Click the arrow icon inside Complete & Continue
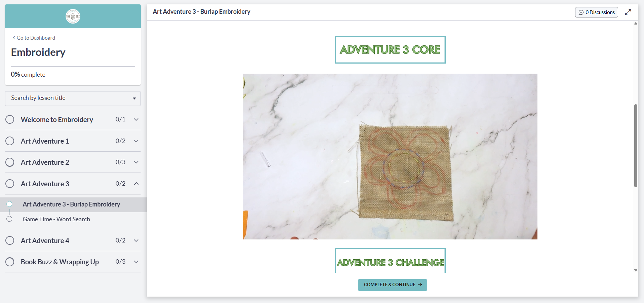 click(419, 285)
